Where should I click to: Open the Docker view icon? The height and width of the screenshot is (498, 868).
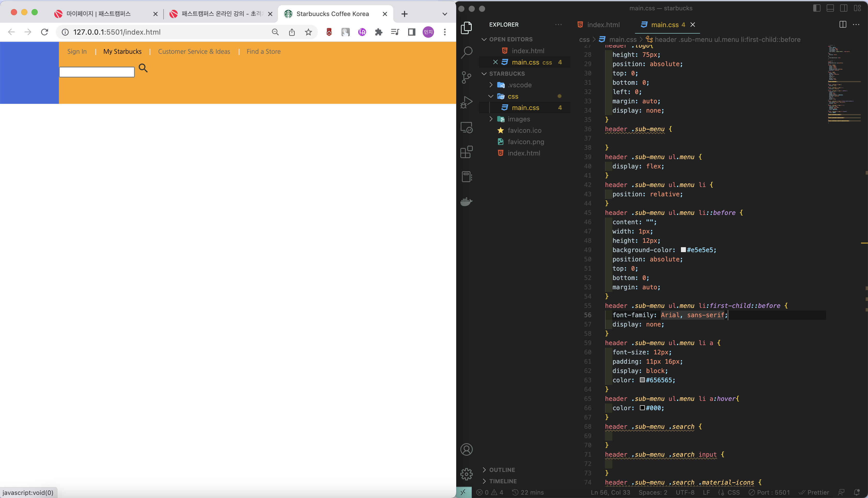[x=467, y=202]
